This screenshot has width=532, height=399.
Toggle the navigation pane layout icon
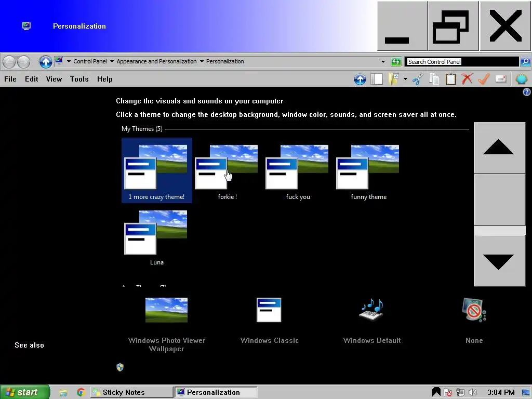377,79
